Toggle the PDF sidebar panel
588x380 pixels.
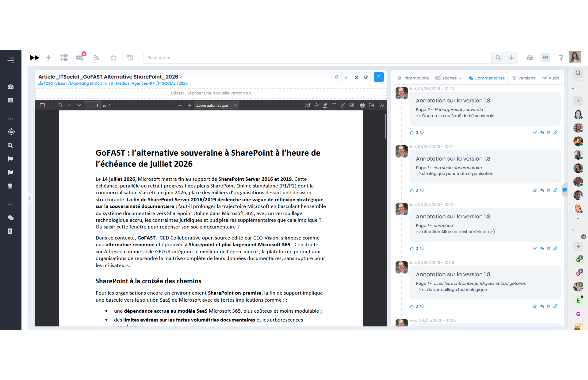pyautogui.click(x=42, y=105)
